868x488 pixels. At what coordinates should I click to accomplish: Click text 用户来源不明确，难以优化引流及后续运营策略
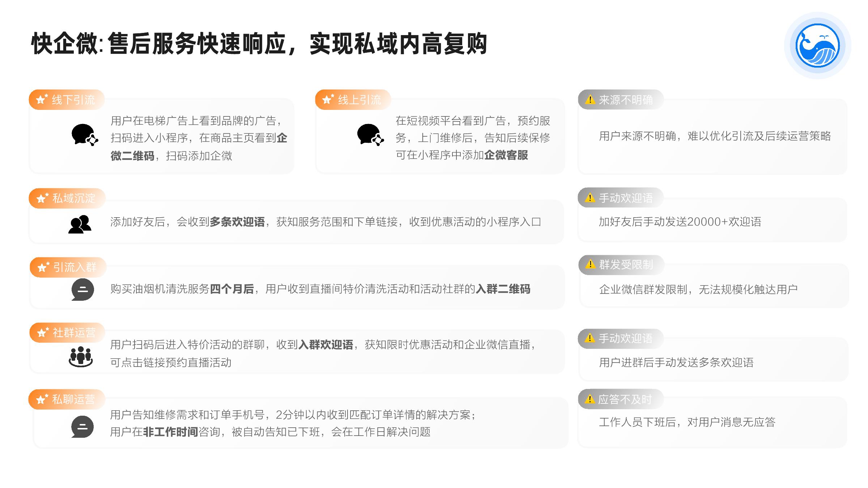click(715, 136)
